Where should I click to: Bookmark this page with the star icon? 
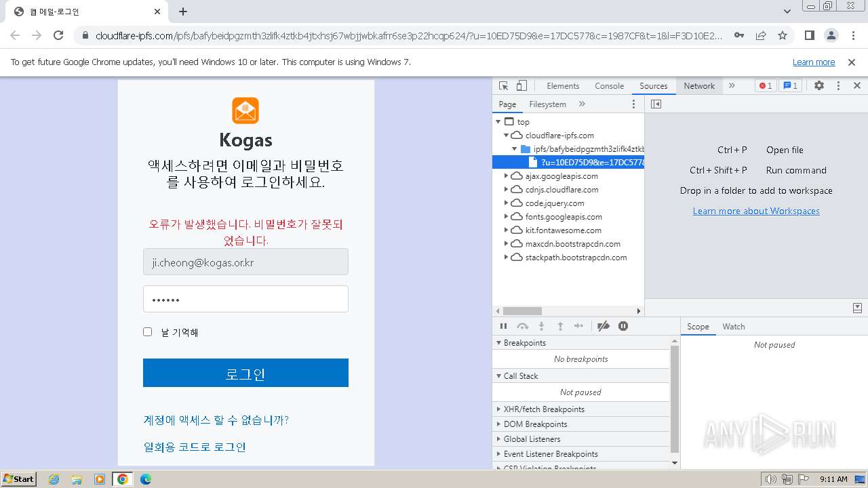783,35
